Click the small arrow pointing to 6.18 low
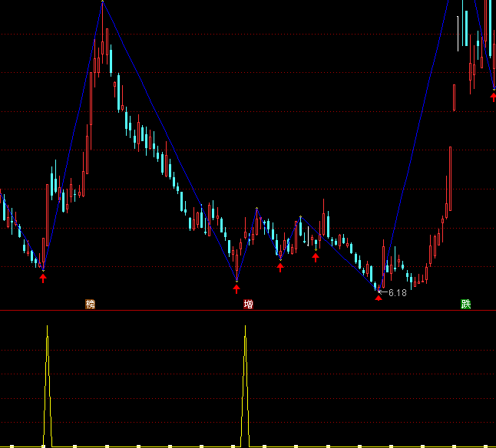Viewport: 496px width, 448px height. pyautogui.click(x=382, y=292)
